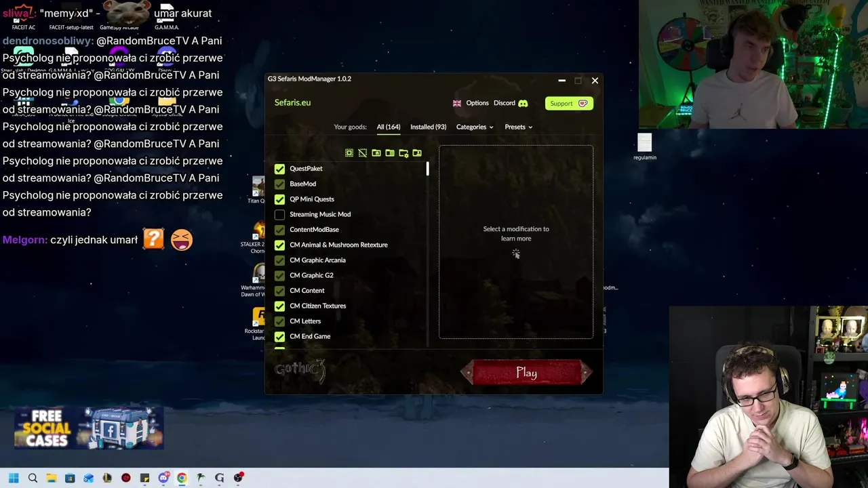The height and width of the screenshot is (488, 868).
Task: Click the League of Legends taskbar icon
Action: 107,478
